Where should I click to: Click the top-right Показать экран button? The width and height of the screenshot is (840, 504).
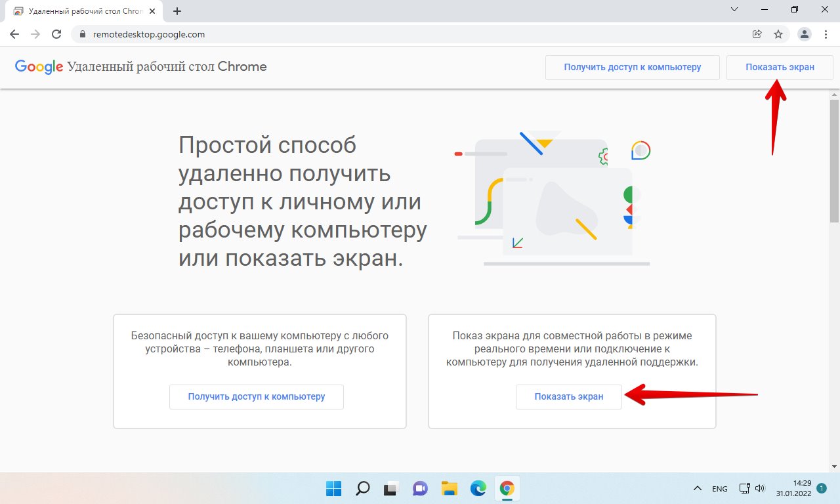[x=780, y=67]
